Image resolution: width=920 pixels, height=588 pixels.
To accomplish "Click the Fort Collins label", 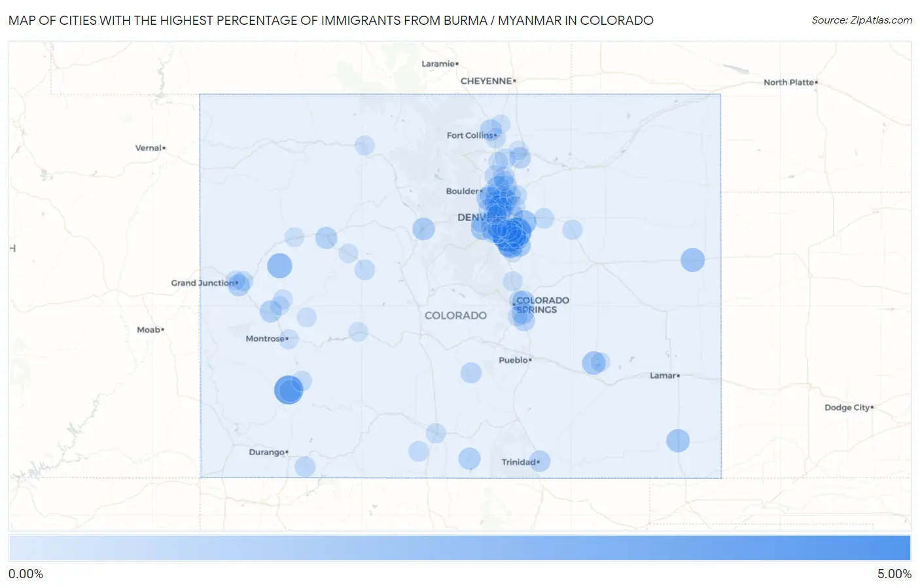I will point(471,135).
